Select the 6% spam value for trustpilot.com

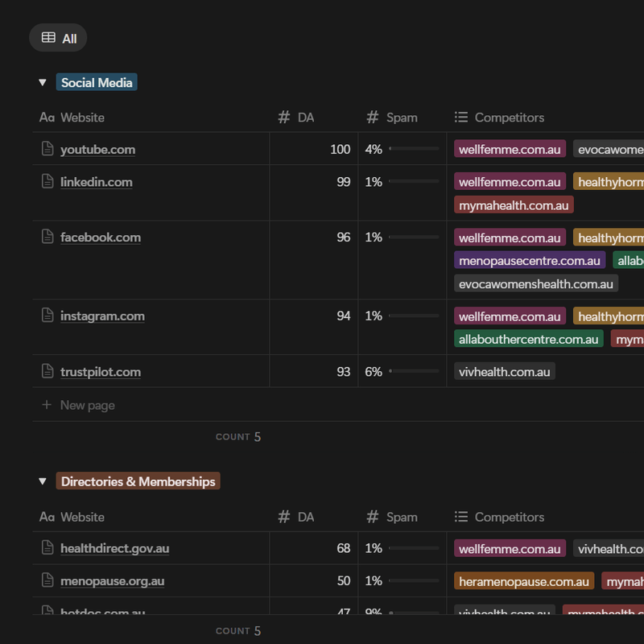[x=374, y=372]
